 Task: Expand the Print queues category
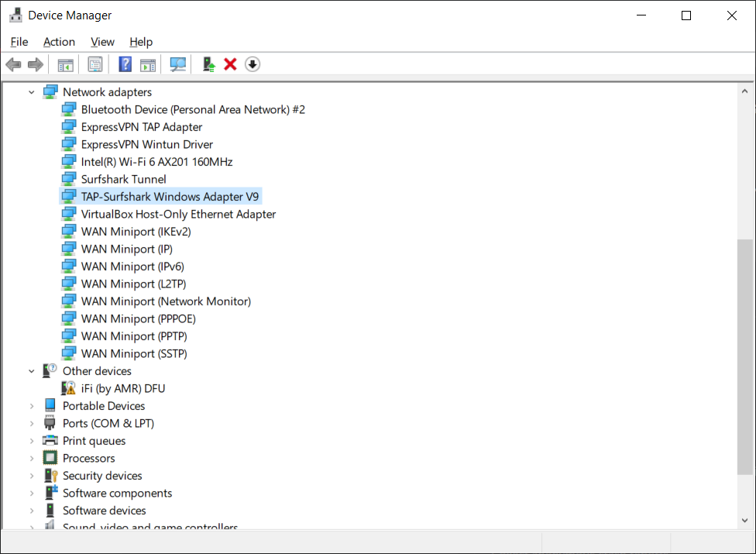coord(31,441)
